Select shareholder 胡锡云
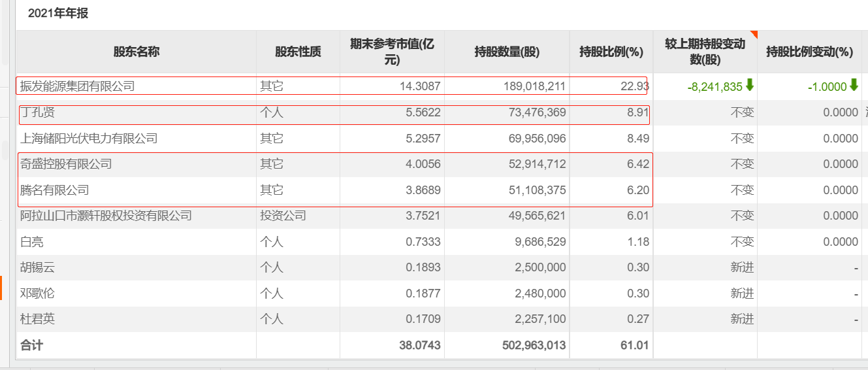The width and height of the screenshot is (868, 370). coord(38,267)
